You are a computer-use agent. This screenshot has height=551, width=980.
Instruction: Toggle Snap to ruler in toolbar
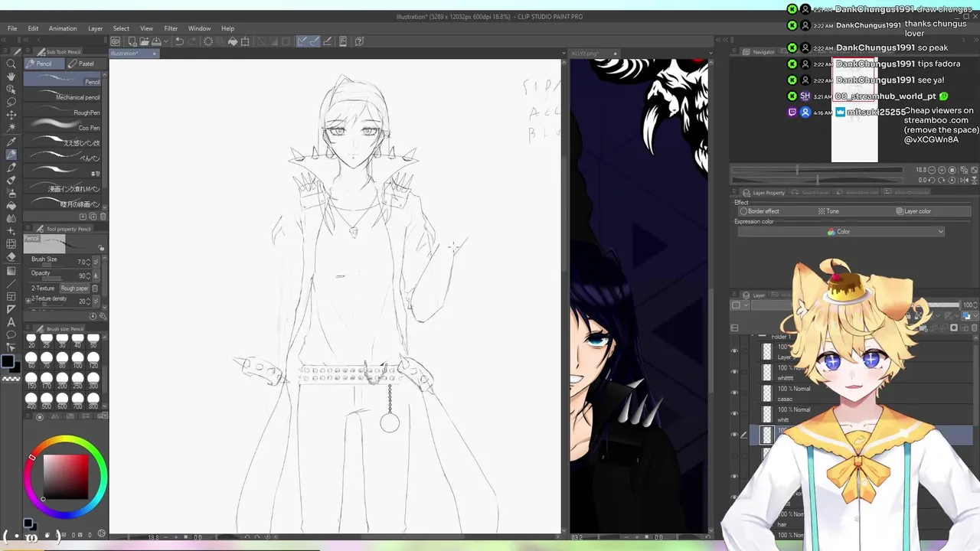click(302, 41)
